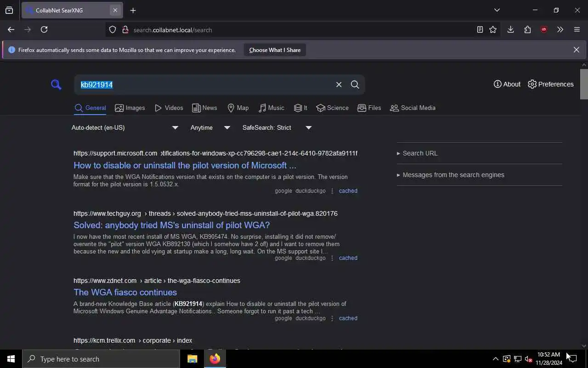
Task: Open cached link for techguy.org result
Action: (348, 258)
